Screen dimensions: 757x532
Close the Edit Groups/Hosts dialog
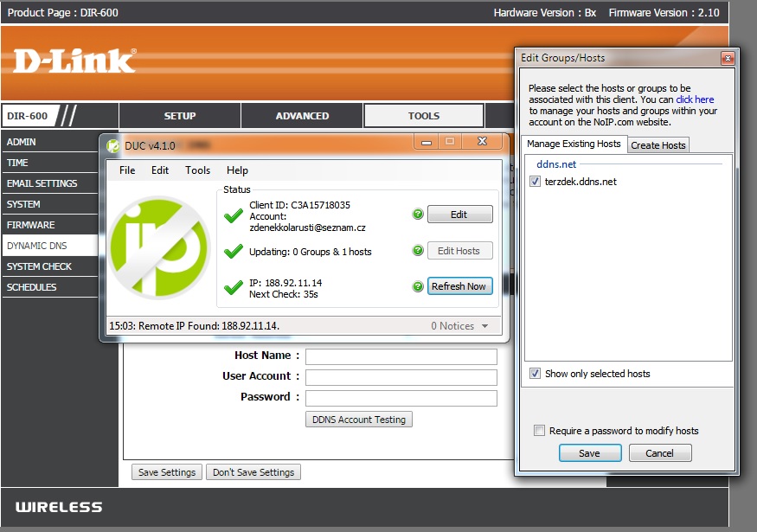(728, 59)
